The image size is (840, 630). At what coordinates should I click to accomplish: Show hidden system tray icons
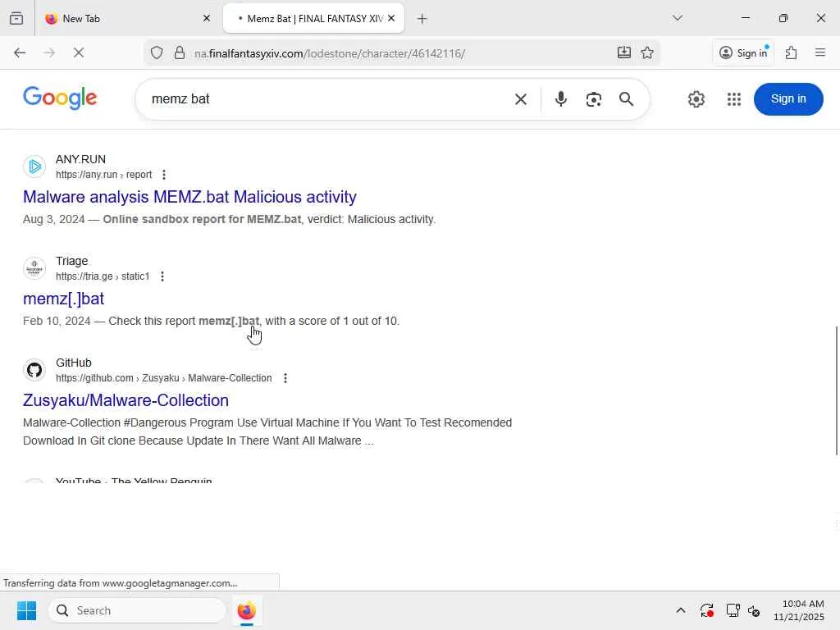pos(680,610)
